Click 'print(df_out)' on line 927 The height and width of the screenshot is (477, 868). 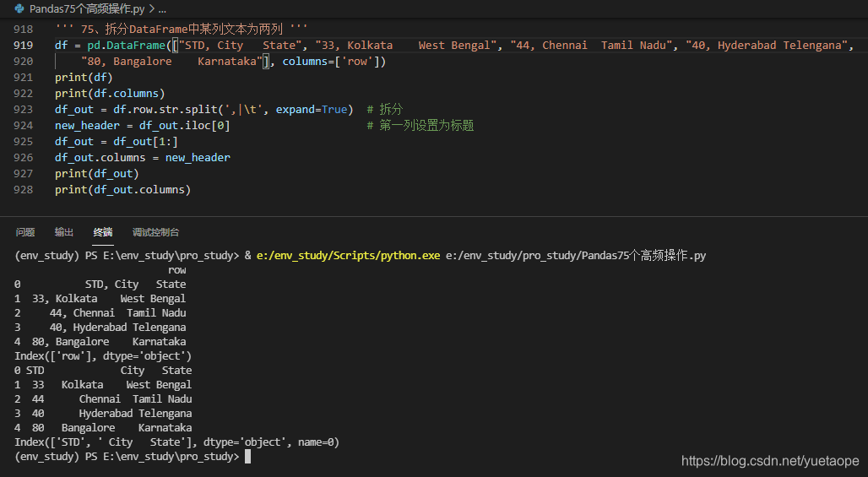click(x=97, y=173)
